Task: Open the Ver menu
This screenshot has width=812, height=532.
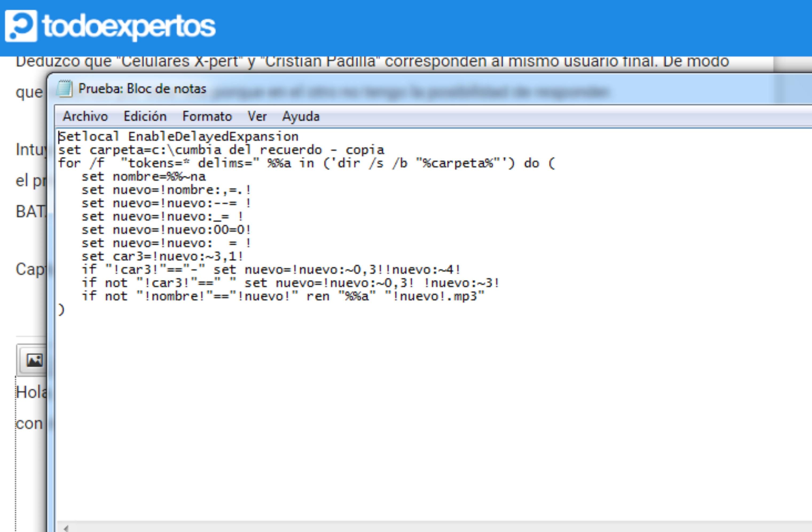Action: point(257,117)
